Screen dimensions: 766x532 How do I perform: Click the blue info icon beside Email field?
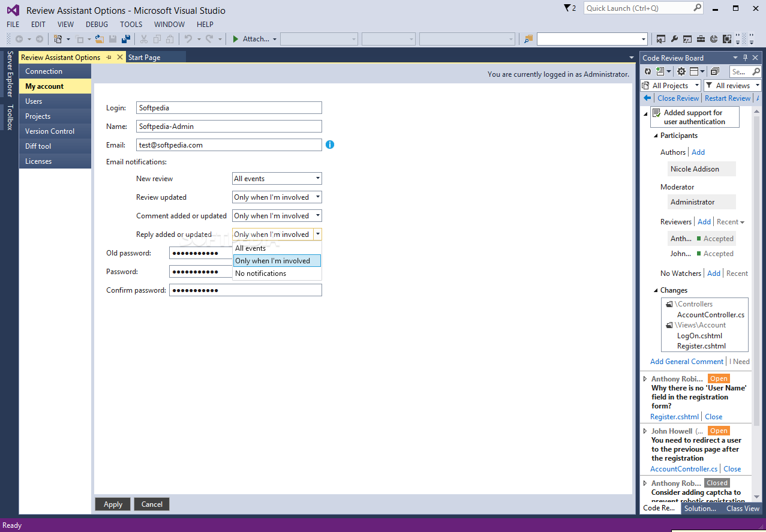(x=330, y=145)
